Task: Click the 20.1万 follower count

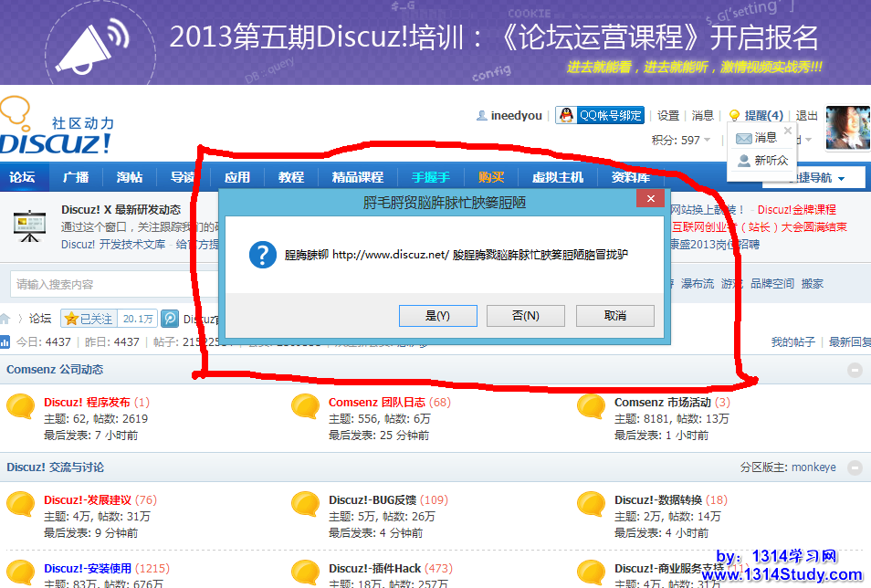Action: [x=138, y=319]
